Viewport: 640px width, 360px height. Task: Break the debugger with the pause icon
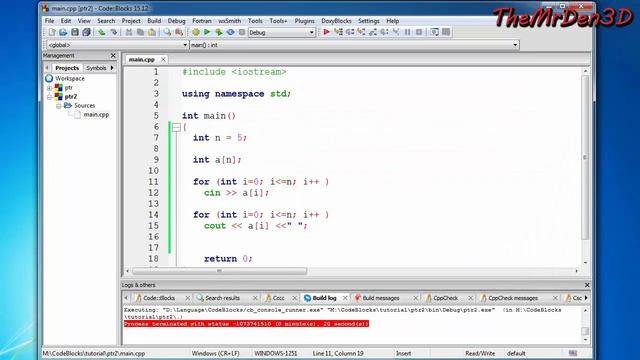pos(407,32)
